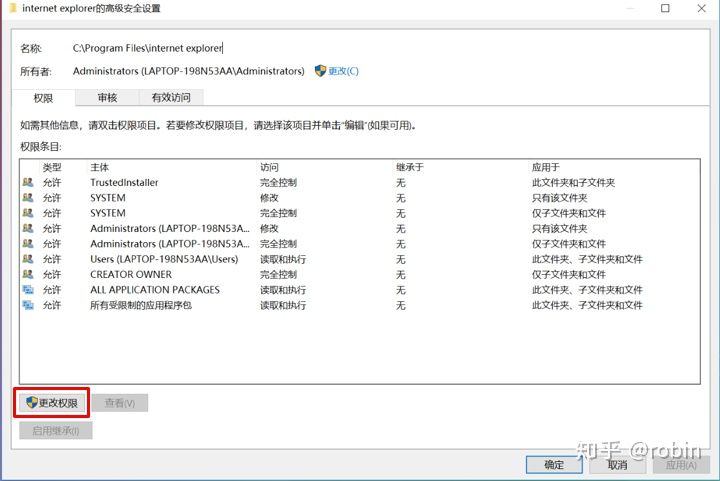Click the 所有受限制的应用程序包 entry icon
Screen dimensions: 720x481
(28, 305)
